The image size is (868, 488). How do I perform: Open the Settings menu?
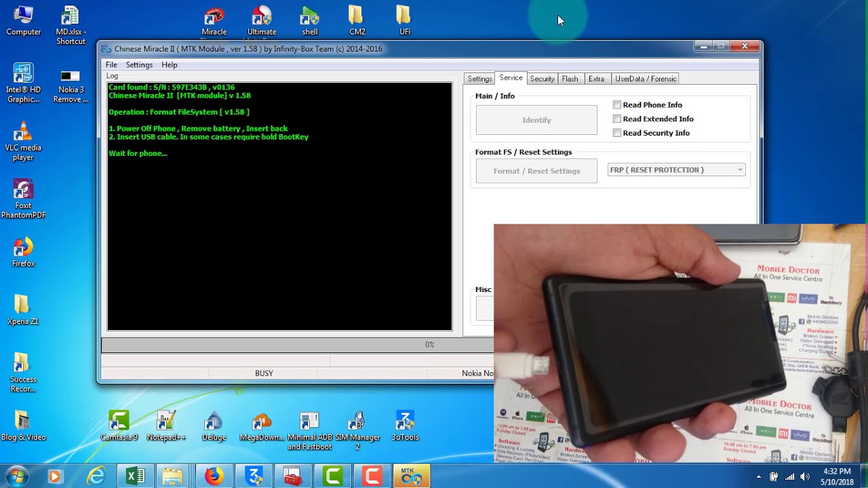point(139,65)
